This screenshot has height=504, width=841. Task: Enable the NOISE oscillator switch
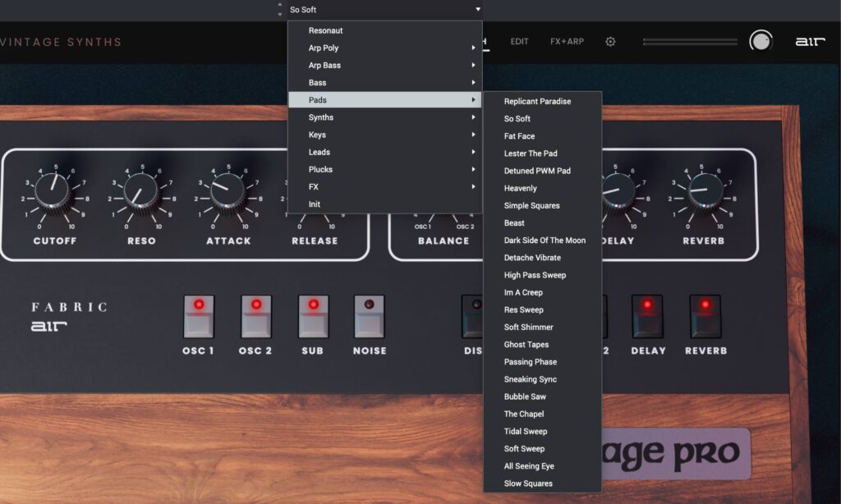370,315
